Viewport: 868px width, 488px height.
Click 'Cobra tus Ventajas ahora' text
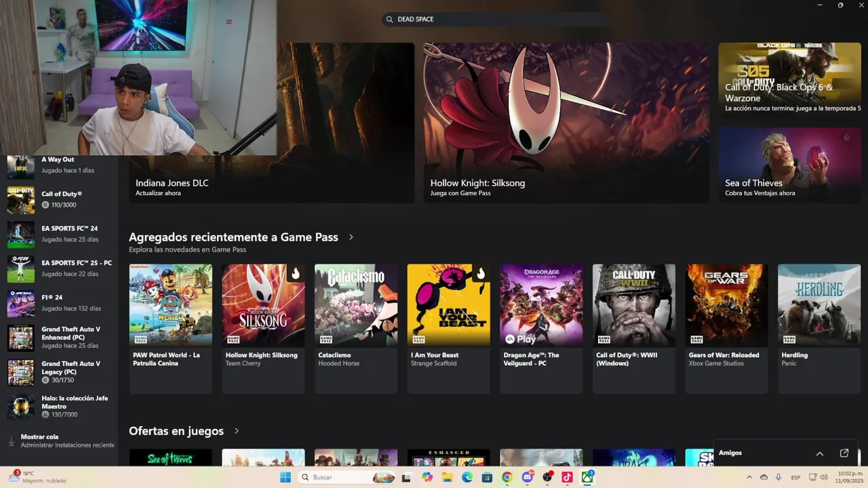coord(759,193)
